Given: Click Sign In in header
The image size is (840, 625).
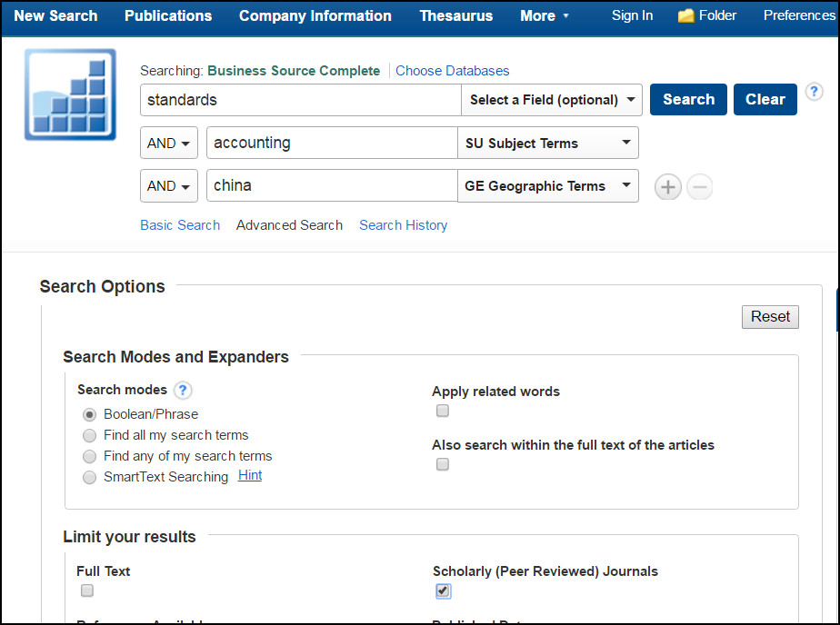Looking at the screenshot, I should tap(632, 15).
